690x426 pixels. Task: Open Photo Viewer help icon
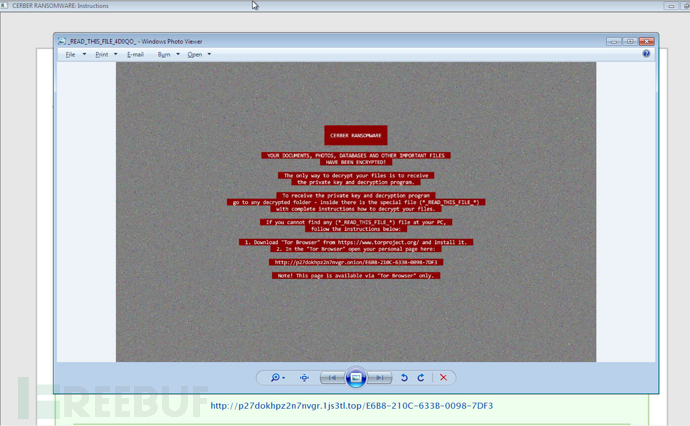coord(646,54)
